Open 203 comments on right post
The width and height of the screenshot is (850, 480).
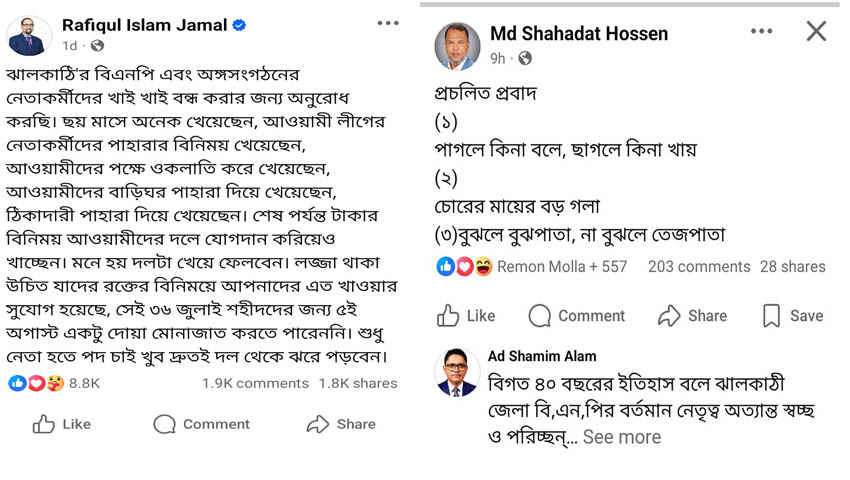[x=699, y=267]
